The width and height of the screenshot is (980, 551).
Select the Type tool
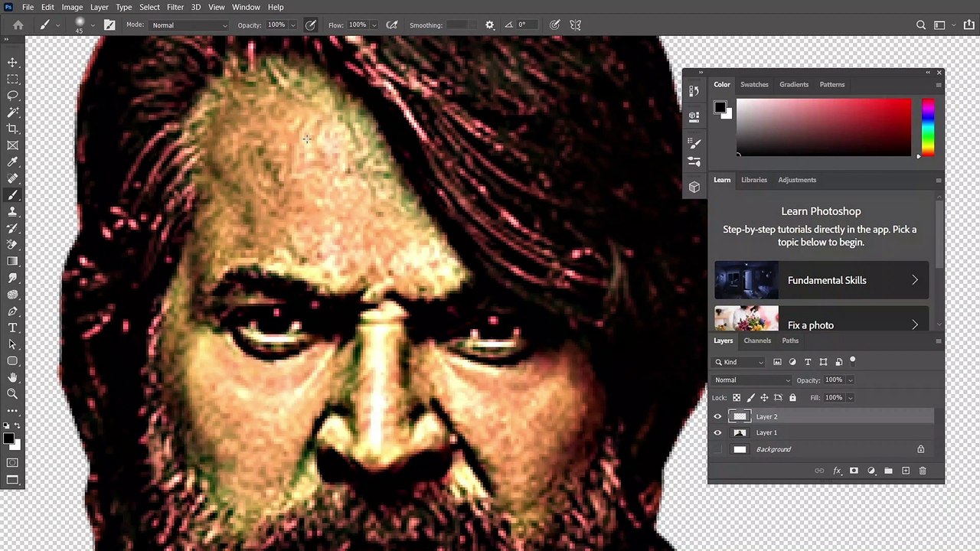tap(12, 328)
